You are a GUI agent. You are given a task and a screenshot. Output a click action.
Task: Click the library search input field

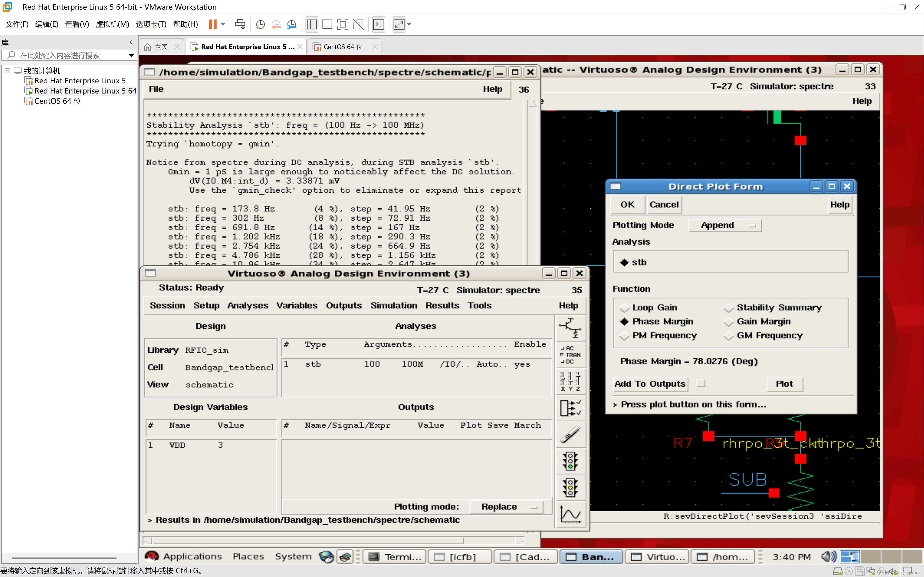pyautogui.click(x=69, y=55)
